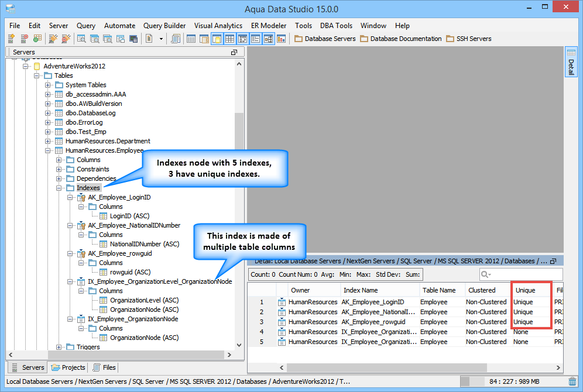
Task: Click the scroll script history icon
Action: (176, 39)
